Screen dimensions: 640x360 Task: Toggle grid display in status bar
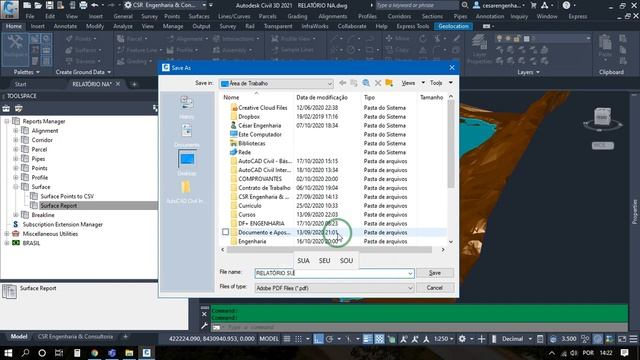[x=287, y=339]
